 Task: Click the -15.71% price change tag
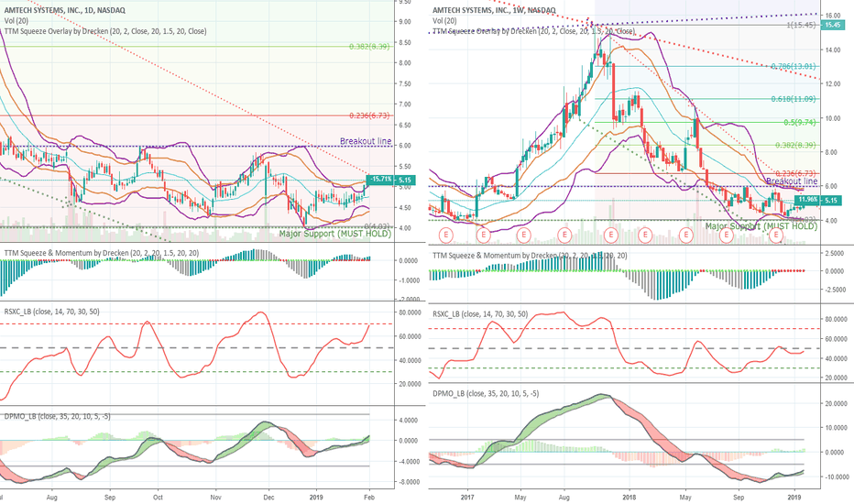tap(380, 180)
